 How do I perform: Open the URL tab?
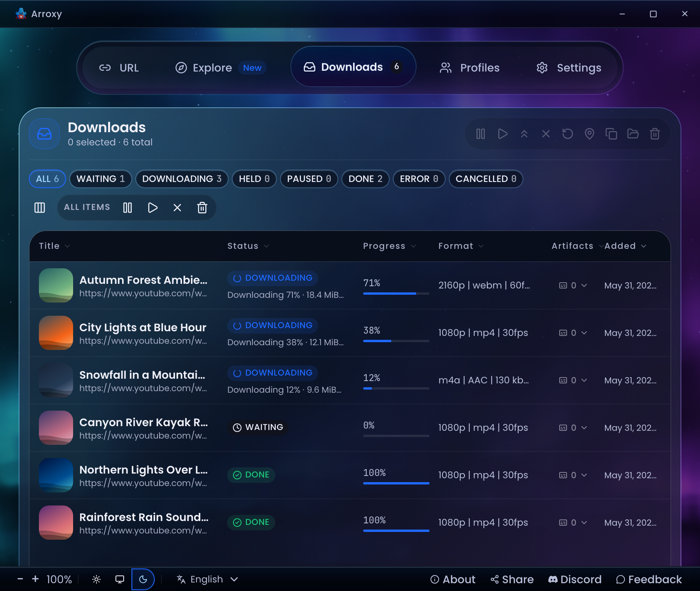click(x=119, y=68)
